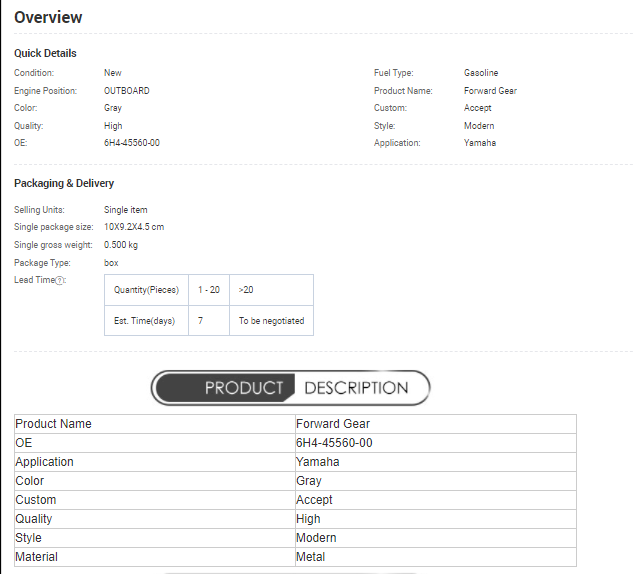Click the Est. Time(days) row label
633x574 pixels.
[146, 321]
